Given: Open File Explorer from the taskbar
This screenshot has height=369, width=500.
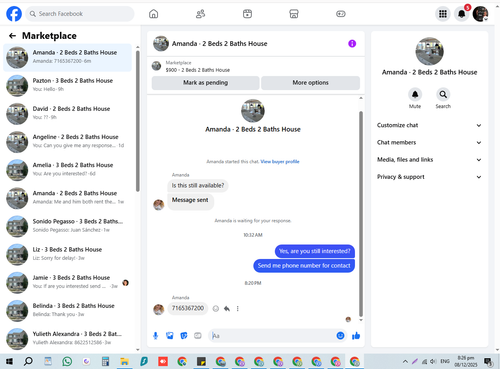Looking at the screenshot, I should pyautogui.click(x=124, y=361).
